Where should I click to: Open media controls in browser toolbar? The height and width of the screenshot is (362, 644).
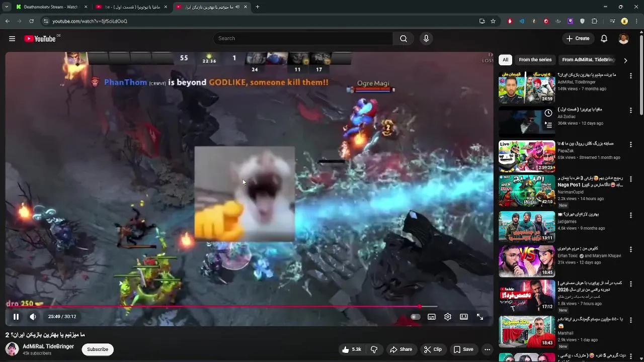(612, 21)
